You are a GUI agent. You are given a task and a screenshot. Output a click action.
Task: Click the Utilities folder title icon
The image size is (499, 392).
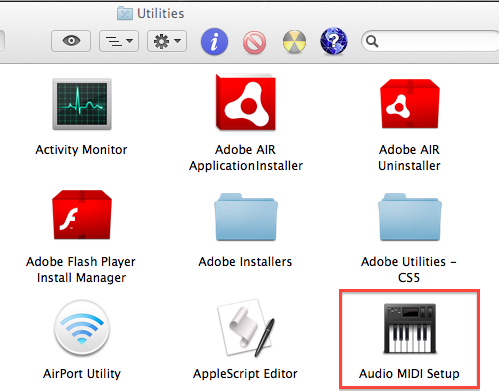125,13
